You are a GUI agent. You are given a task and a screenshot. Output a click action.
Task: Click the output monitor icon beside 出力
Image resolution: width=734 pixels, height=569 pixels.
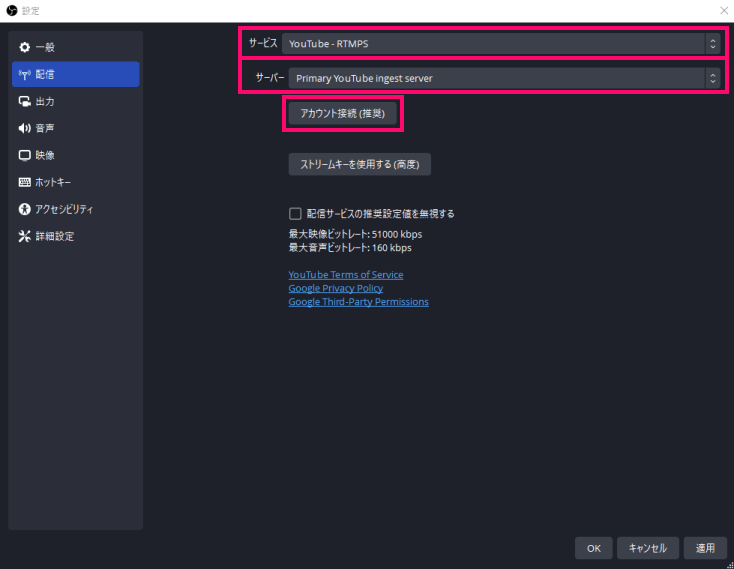coord(24,102)
